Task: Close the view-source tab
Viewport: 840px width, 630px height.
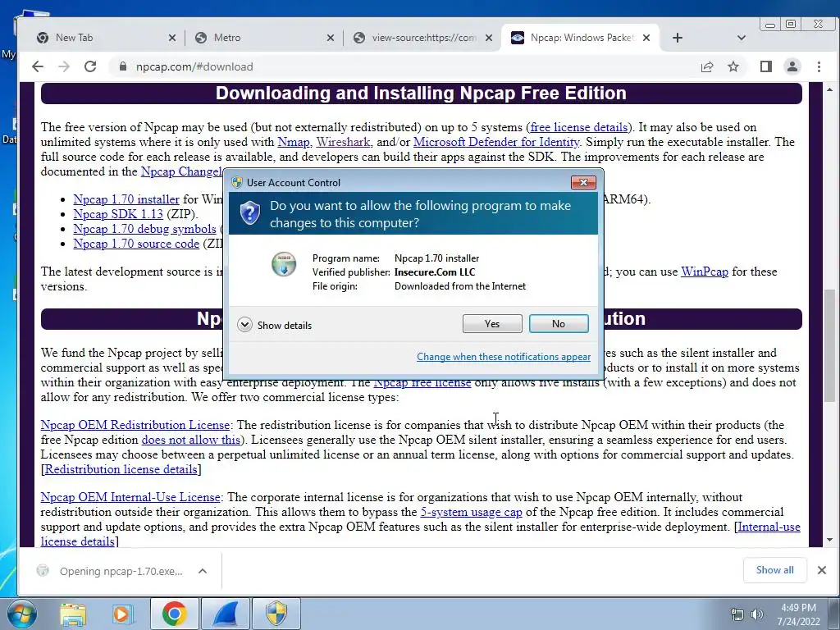Action: tap(489, 38)
